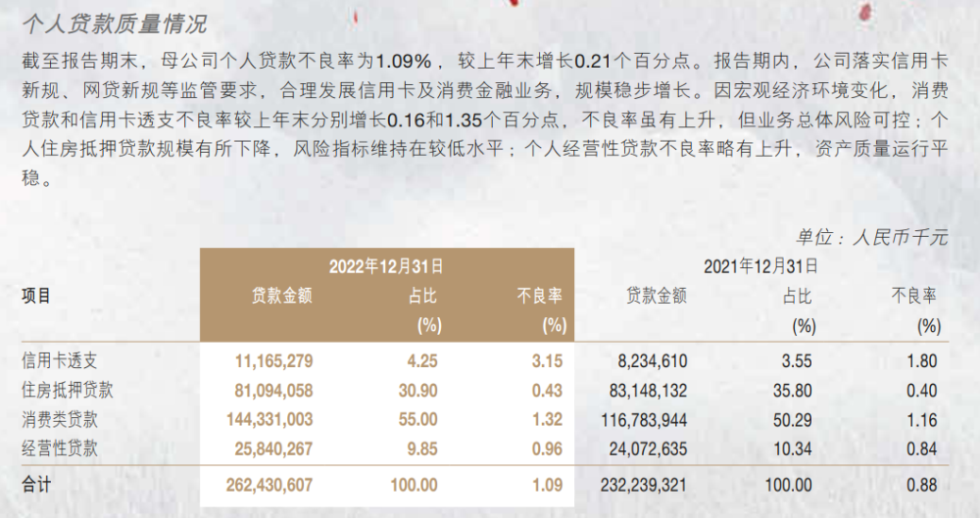Click the 2022 贷款金额 column header
The image size is (980, 518).
(x=282, y=296)
